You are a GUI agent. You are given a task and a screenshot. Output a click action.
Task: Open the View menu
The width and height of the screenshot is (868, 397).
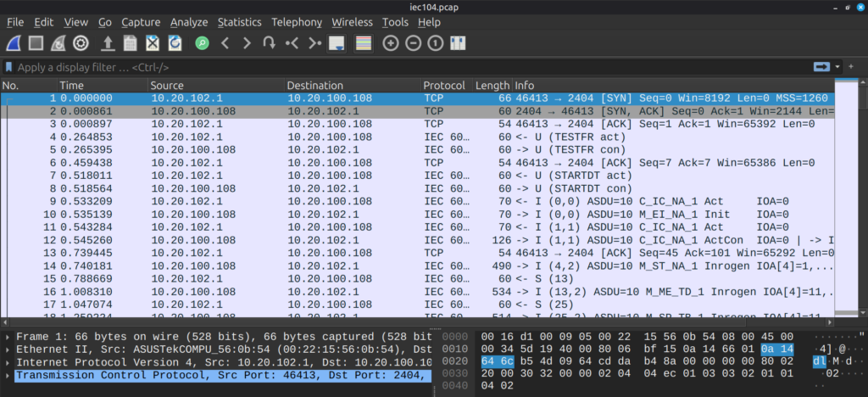click(x=75, y=22)
